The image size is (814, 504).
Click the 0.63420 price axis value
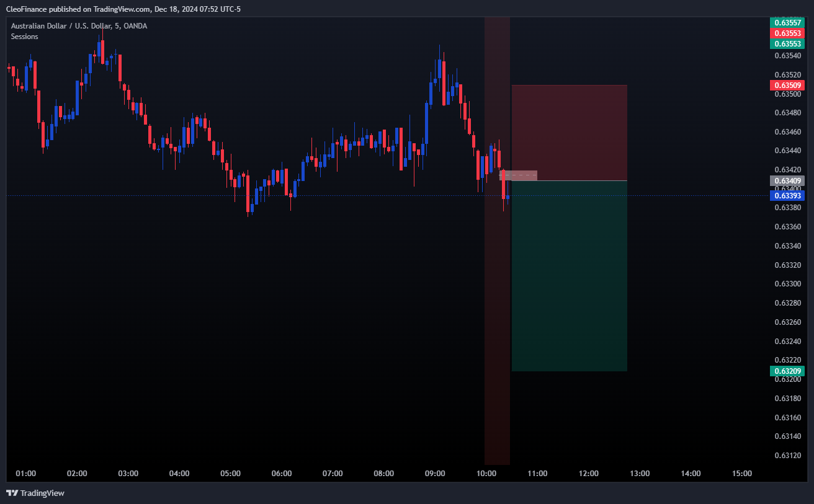click(788, 170)
